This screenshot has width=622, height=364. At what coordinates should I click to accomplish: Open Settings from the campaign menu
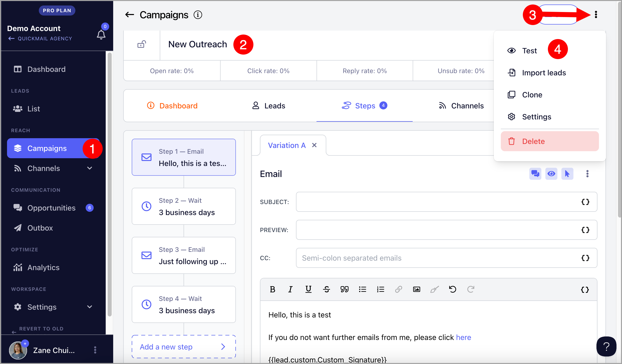coord(550,117)
